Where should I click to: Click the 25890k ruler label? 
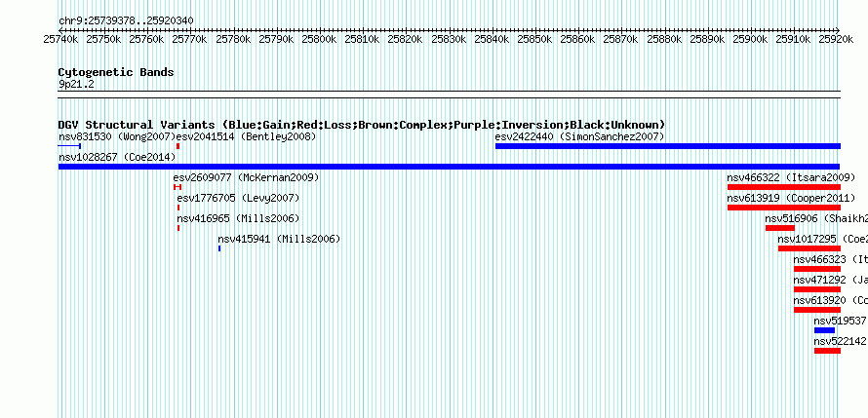(x=707, y=40)
